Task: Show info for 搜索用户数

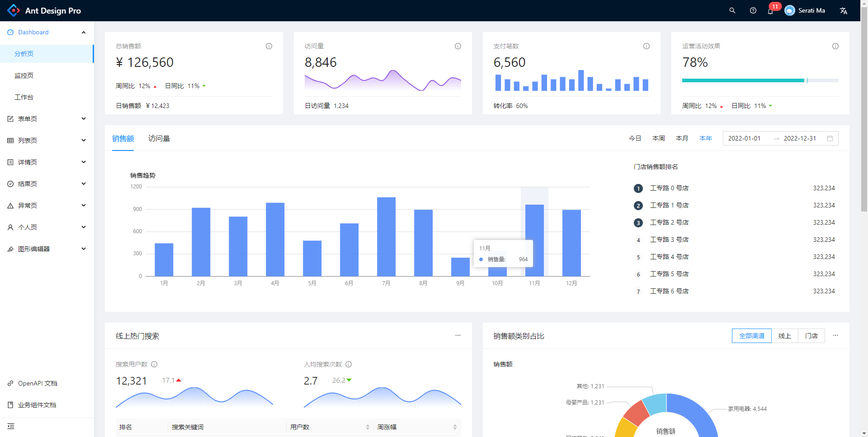Action: tap(154, 364)
